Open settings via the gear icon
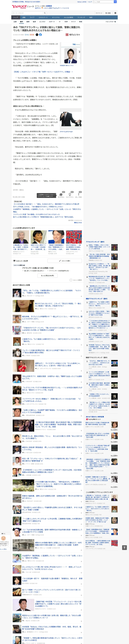The image size is (129, 644). point(115,13)
